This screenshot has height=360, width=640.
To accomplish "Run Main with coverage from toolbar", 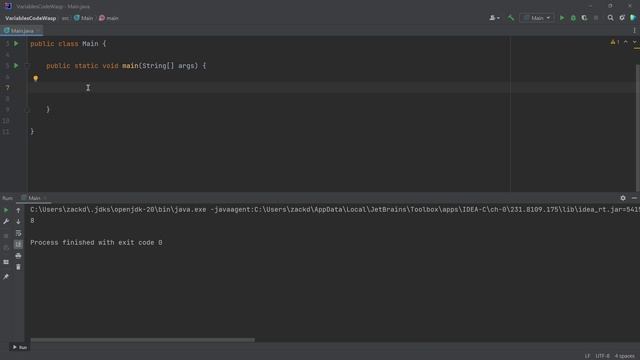I will (x=584, y=18).
